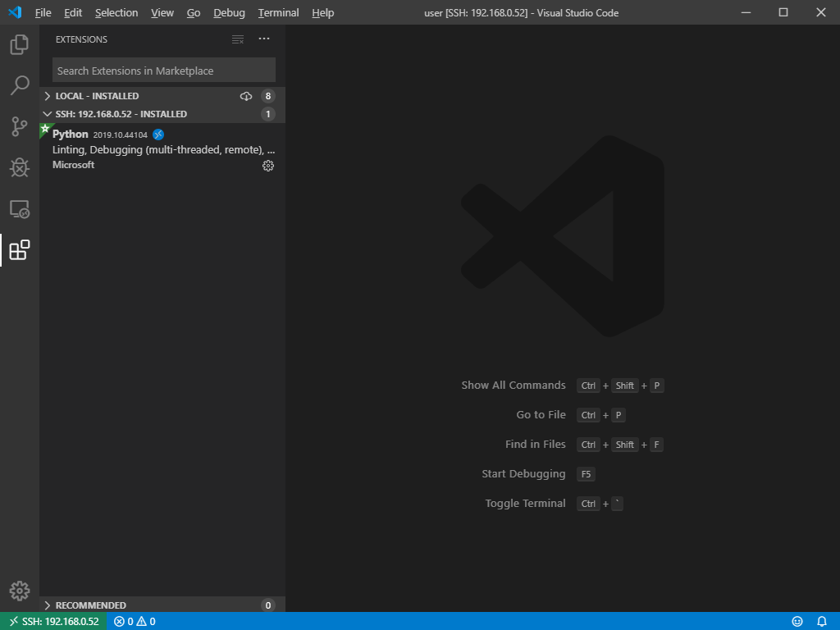840x630 pixels.
Task: Click the Python extension description text
Action: tap(163, 150)
